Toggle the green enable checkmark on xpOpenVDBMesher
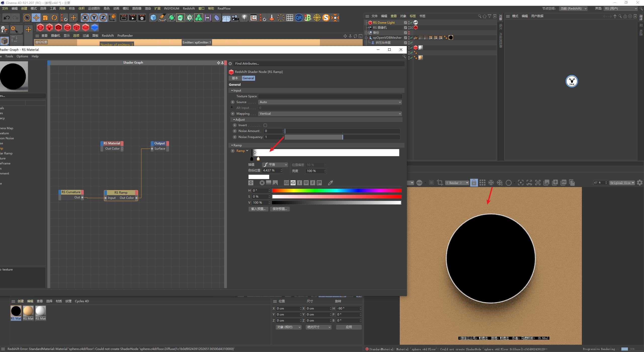Image resolution: width=644 pixels, height=352 pixels. point(411,37)
